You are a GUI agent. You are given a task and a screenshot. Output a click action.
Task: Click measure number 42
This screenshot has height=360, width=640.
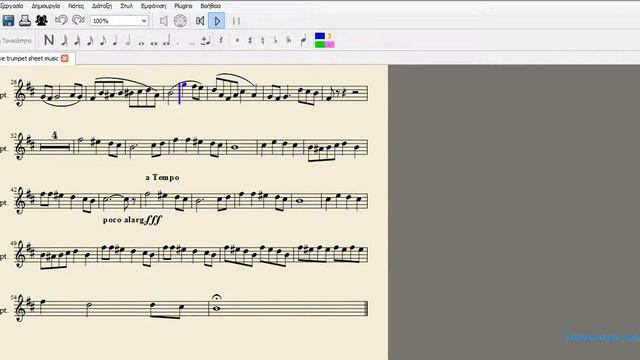tap(14, 189)
